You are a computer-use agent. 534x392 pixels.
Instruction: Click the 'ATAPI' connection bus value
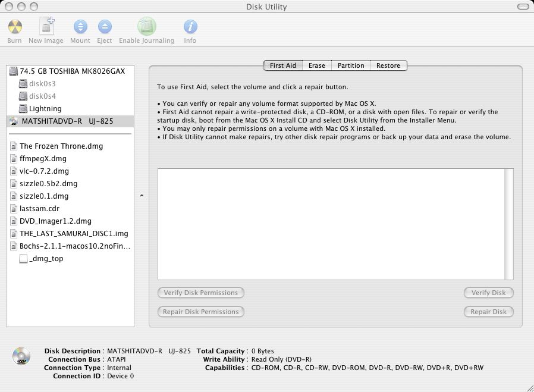tap(117, 359)
